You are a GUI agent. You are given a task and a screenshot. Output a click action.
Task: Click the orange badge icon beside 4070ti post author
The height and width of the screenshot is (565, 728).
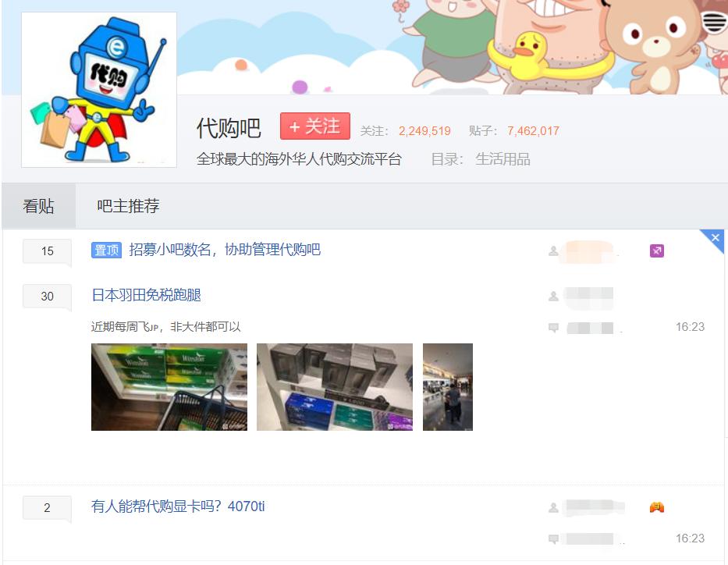(x=656, y=507)
